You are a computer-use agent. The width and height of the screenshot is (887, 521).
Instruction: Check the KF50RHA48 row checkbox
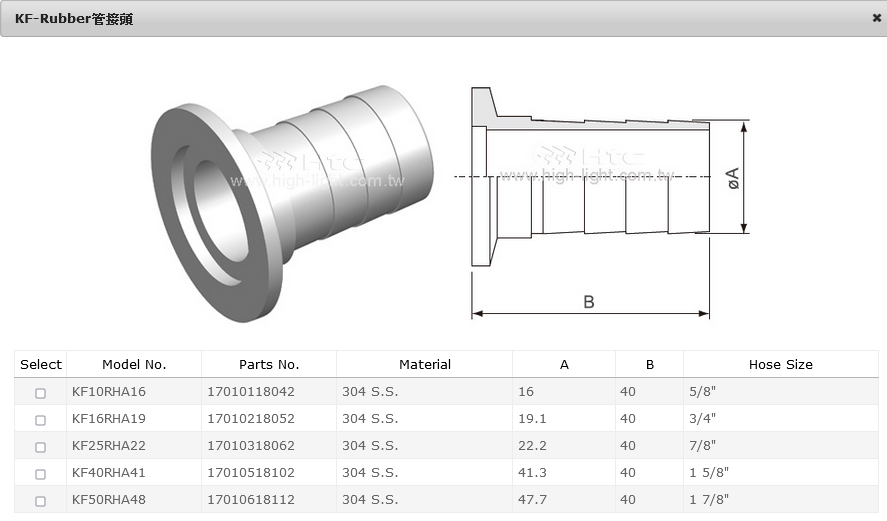coord(40,501)
